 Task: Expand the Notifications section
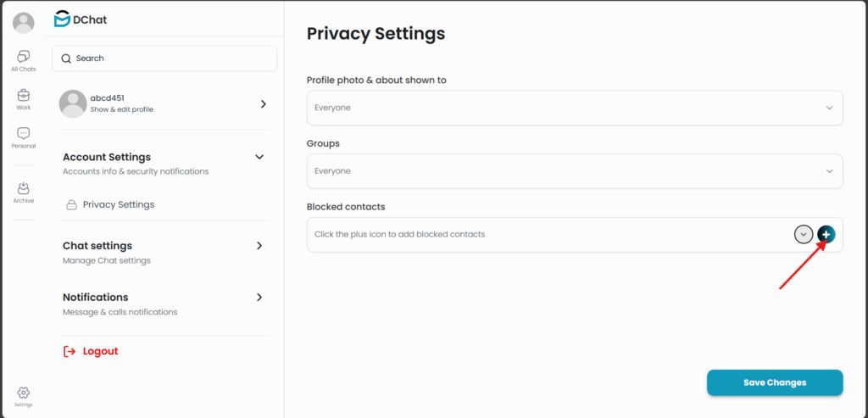tap(259, 298)
